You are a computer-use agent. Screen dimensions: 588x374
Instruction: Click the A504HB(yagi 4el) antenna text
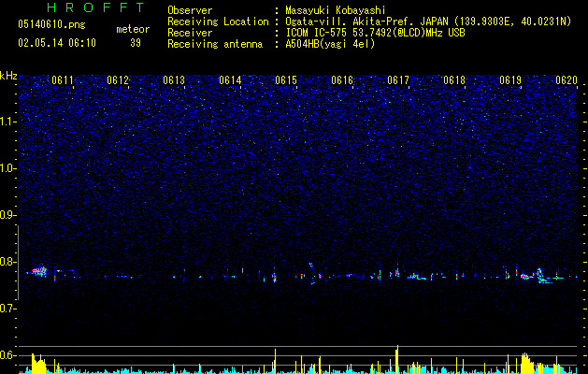[330, 44]
